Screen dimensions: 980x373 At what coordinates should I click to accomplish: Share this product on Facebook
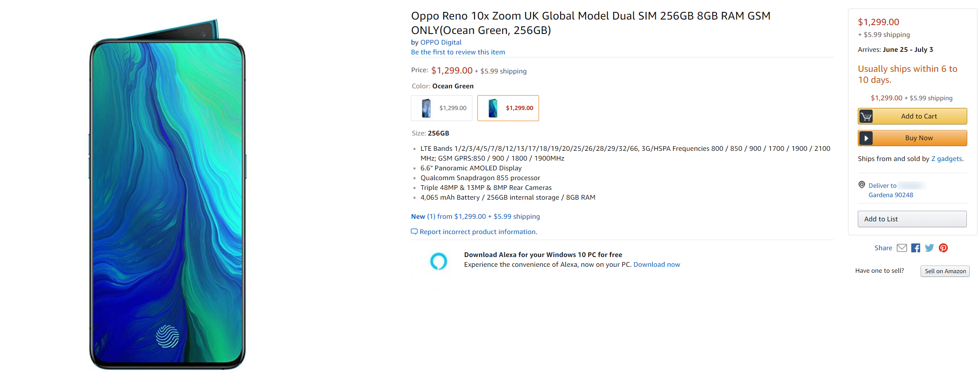tap(915, 248)
